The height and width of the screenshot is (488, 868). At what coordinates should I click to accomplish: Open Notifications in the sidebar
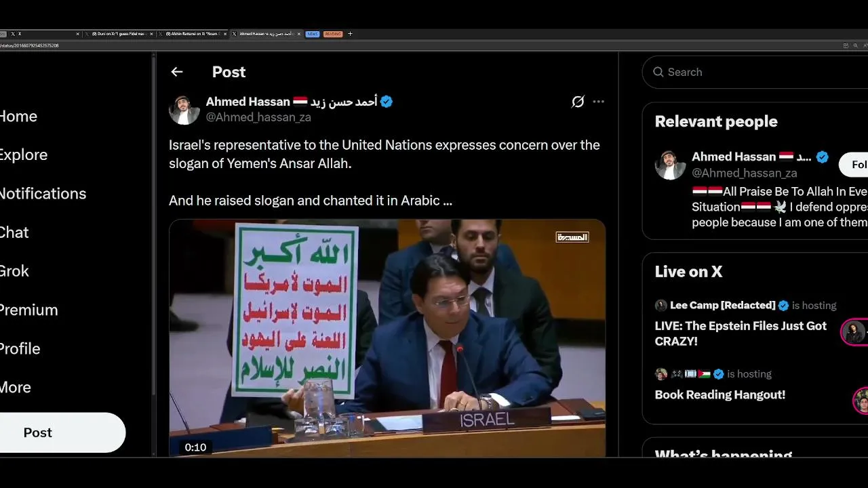click(x=43, y=193)
